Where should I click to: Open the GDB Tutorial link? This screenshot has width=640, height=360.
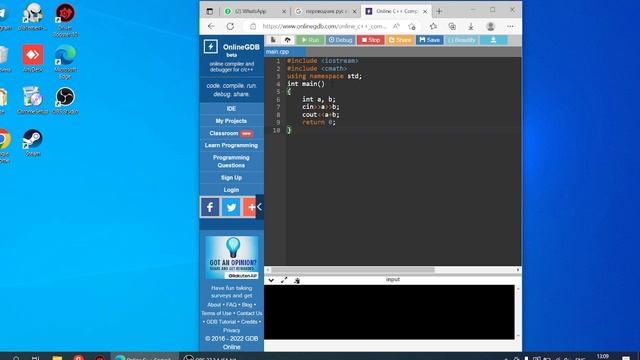221,322
